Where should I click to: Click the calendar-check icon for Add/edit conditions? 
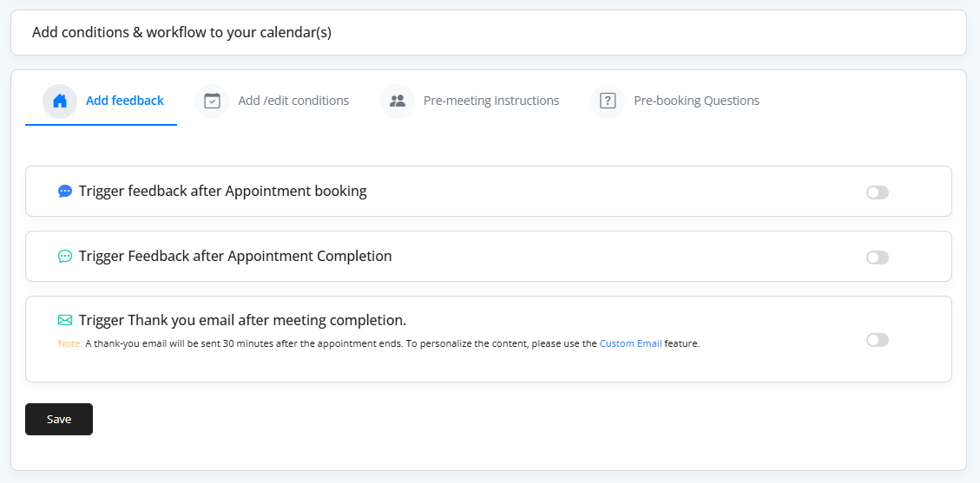coord(212,101)
